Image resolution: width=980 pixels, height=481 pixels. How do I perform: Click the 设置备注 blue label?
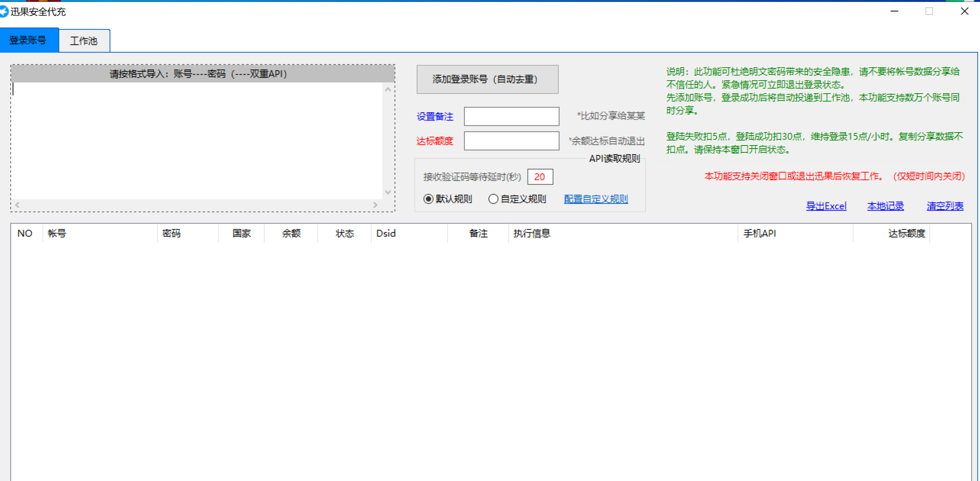pyautogui.click(x=435, y=116)
